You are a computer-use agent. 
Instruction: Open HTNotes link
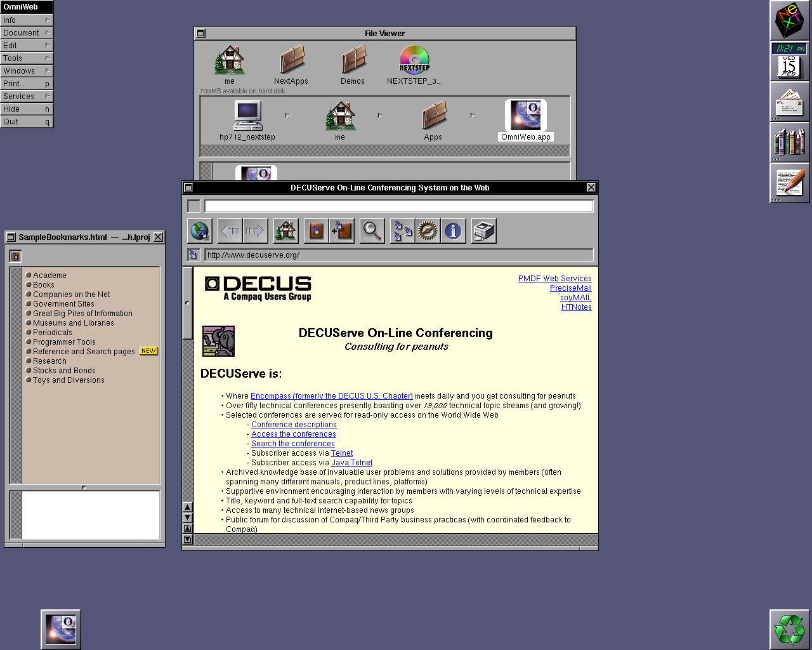coord(577,307)
